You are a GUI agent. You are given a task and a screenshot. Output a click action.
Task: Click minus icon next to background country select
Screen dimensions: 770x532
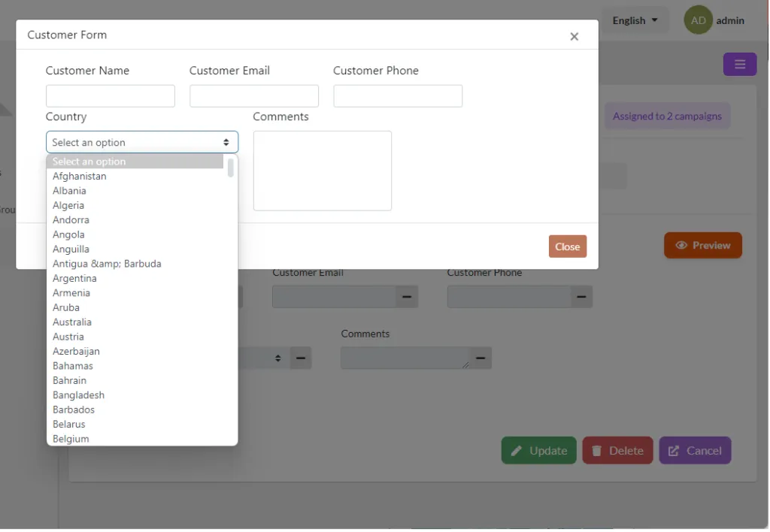(x=301, y=358)
